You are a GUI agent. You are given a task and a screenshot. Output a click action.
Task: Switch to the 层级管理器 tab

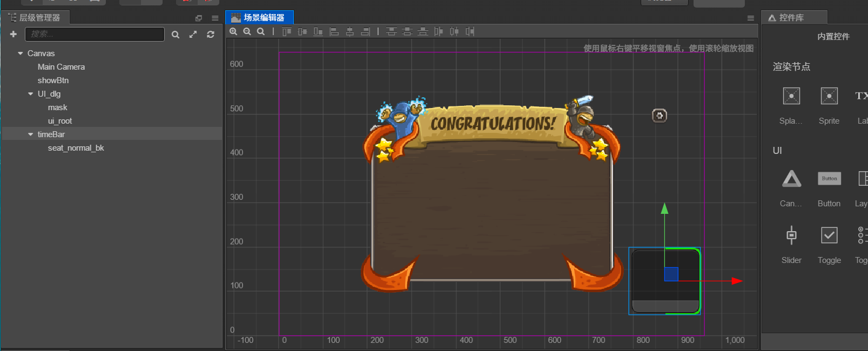[35, 18]
